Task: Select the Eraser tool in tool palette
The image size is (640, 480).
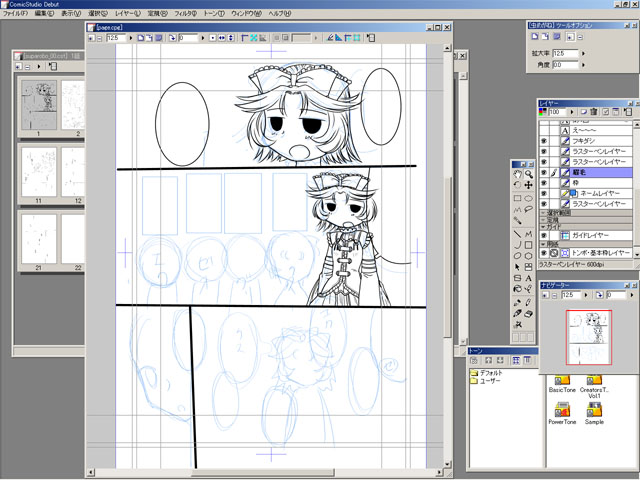Action: (x=529, y=313)
